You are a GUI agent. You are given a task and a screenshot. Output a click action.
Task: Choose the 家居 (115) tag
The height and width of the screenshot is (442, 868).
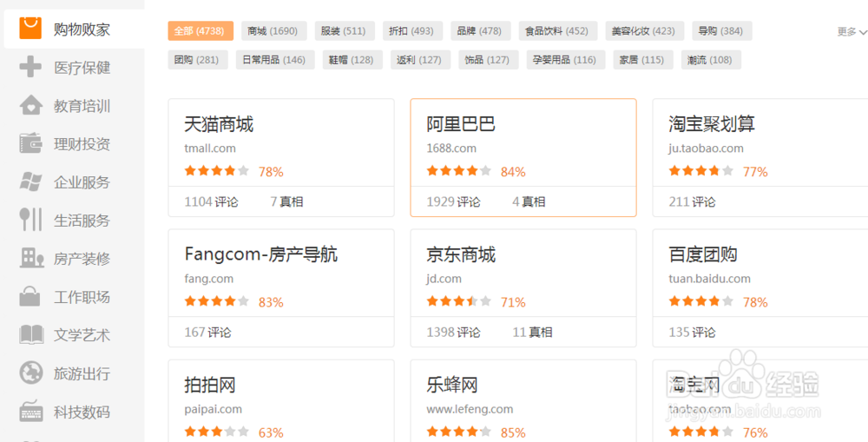(x=643, y=60)
